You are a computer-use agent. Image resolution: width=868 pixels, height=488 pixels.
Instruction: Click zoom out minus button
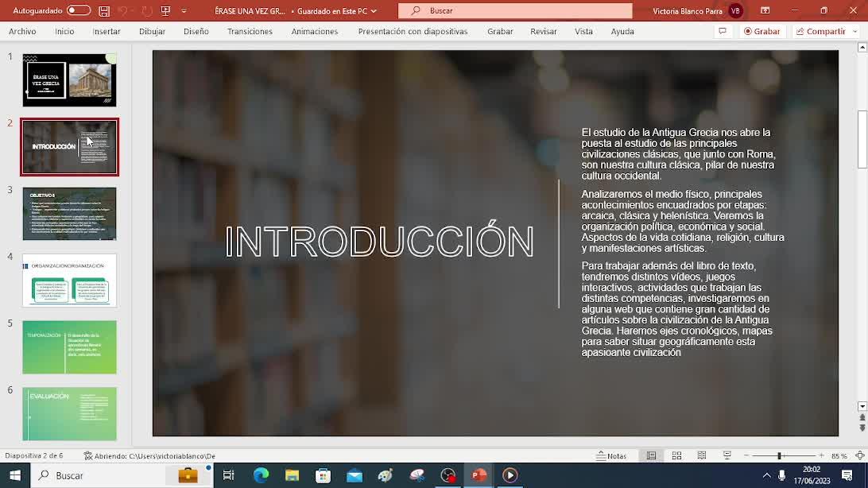[x=746, y=456]
